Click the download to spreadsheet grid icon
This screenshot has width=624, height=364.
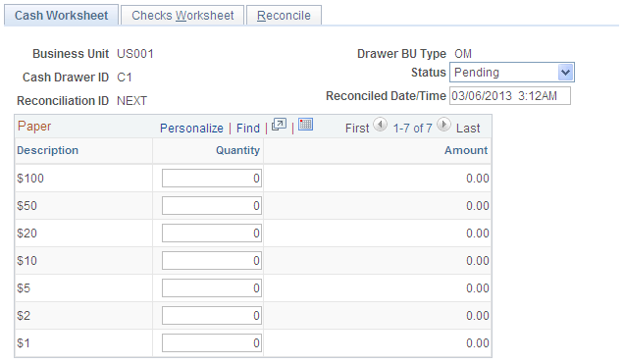306,125
